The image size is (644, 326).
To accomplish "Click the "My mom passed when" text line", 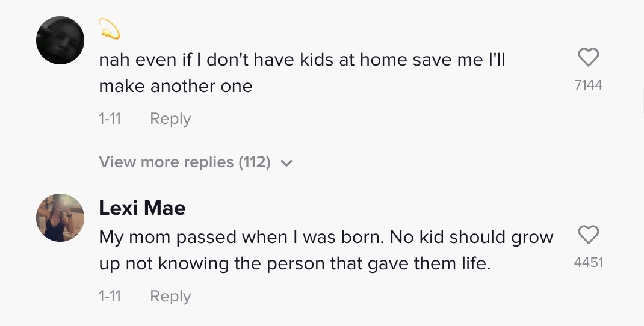I will pyautogui.click(x=326, y=238).
